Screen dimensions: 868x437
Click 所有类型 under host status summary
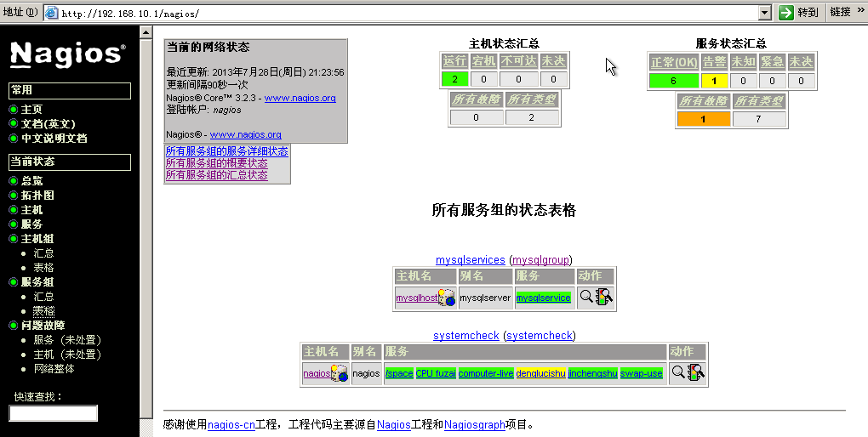click(x=531, y=99)
